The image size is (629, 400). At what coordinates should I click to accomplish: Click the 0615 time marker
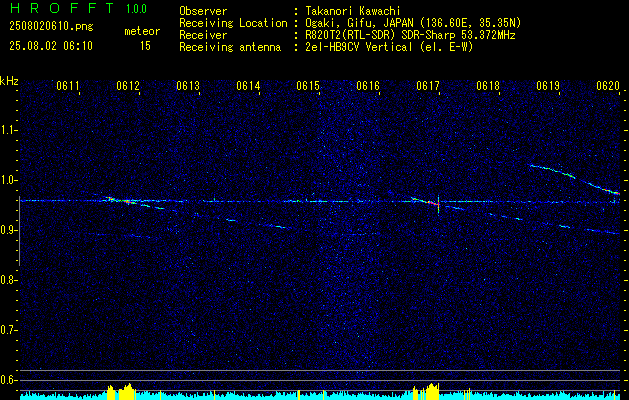[x=308, y=85]
